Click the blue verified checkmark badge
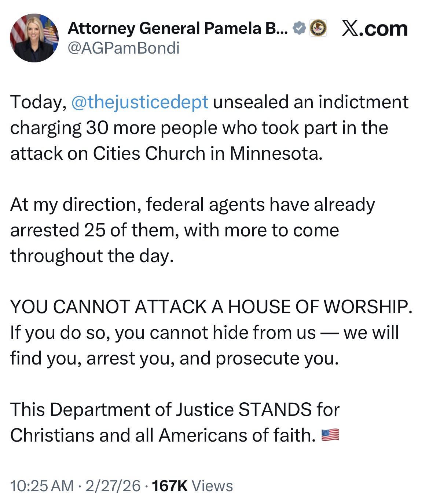 tap(300, 28)
